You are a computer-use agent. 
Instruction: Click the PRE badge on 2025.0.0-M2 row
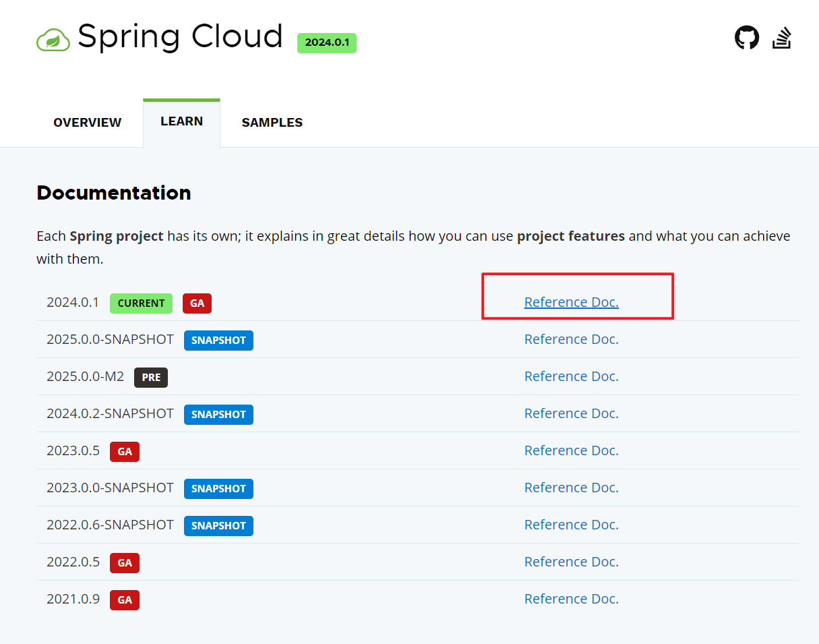pyautogui.click(x=151, y=378)
